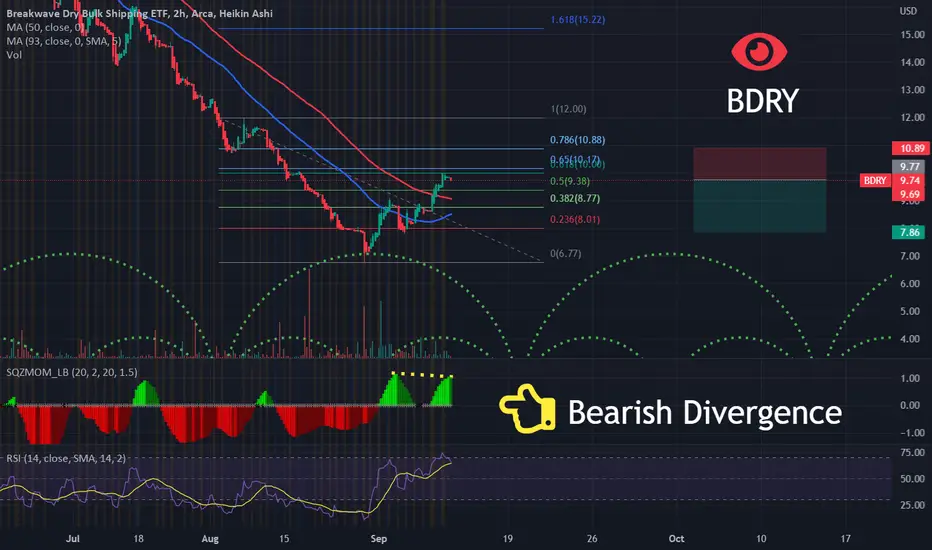Click the red BDRY price tag on axis

875,180
